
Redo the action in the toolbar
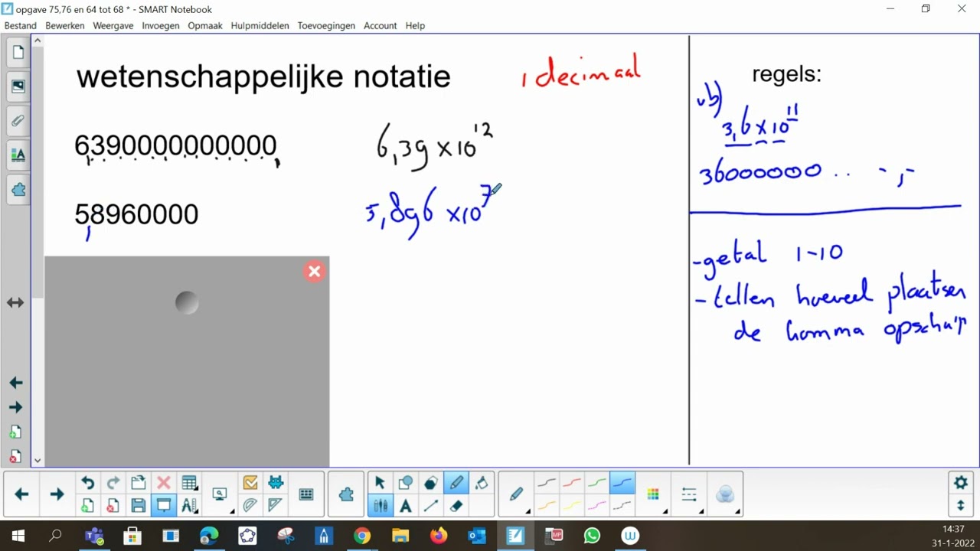click(x=113, y=483)
